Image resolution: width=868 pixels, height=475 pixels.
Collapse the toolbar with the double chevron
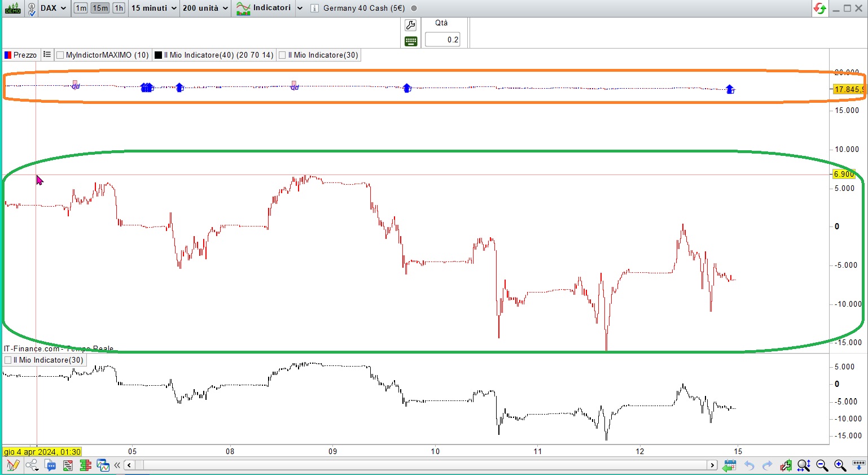pos(117,465)
